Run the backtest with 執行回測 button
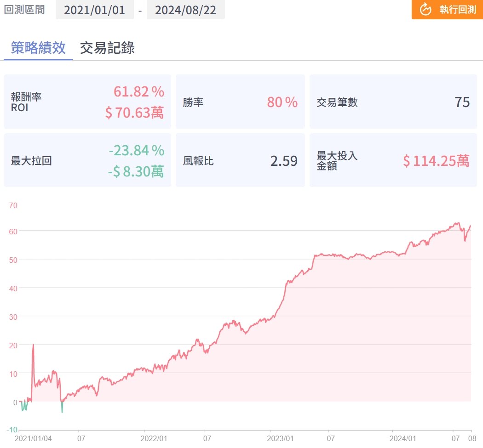This screenshot has height=448, width=483. click(446, 10)
